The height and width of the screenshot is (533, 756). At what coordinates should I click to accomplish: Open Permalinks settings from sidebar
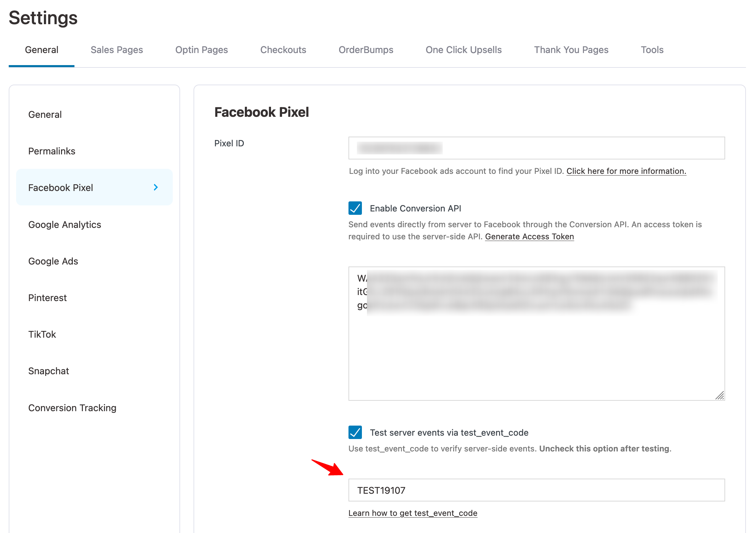51,151
